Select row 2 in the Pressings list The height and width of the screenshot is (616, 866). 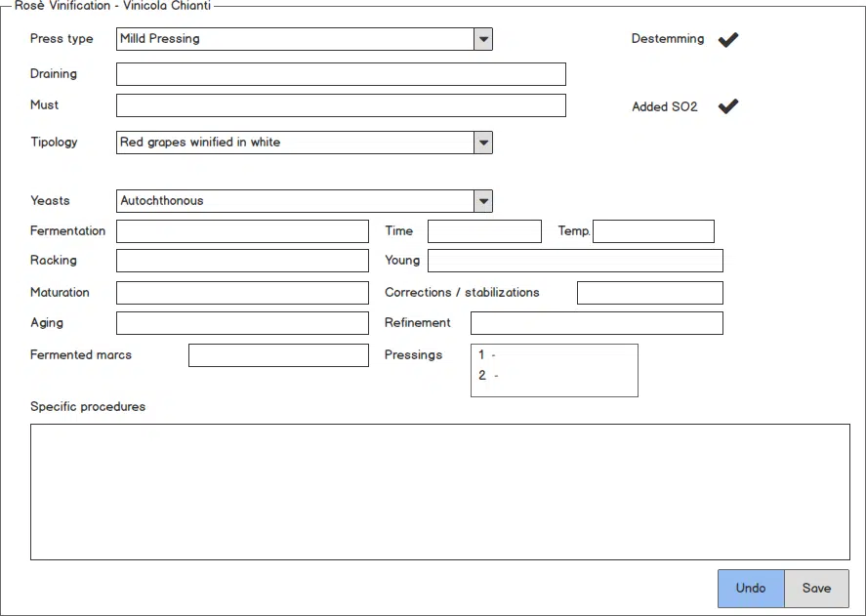(554, 376)
